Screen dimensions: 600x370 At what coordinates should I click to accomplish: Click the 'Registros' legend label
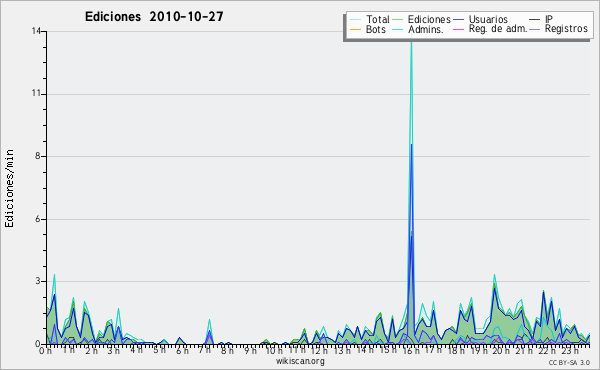pos(566,29)
